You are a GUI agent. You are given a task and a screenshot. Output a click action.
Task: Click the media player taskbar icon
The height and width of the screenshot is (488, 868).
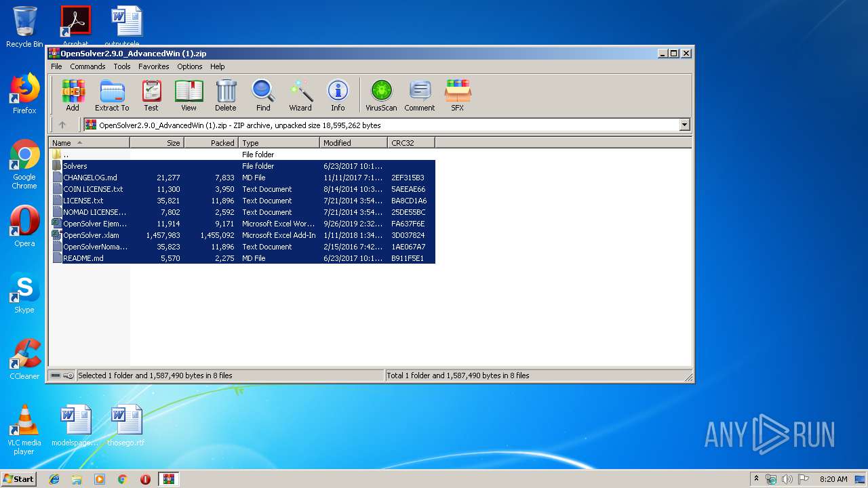(x=100, y=479)
